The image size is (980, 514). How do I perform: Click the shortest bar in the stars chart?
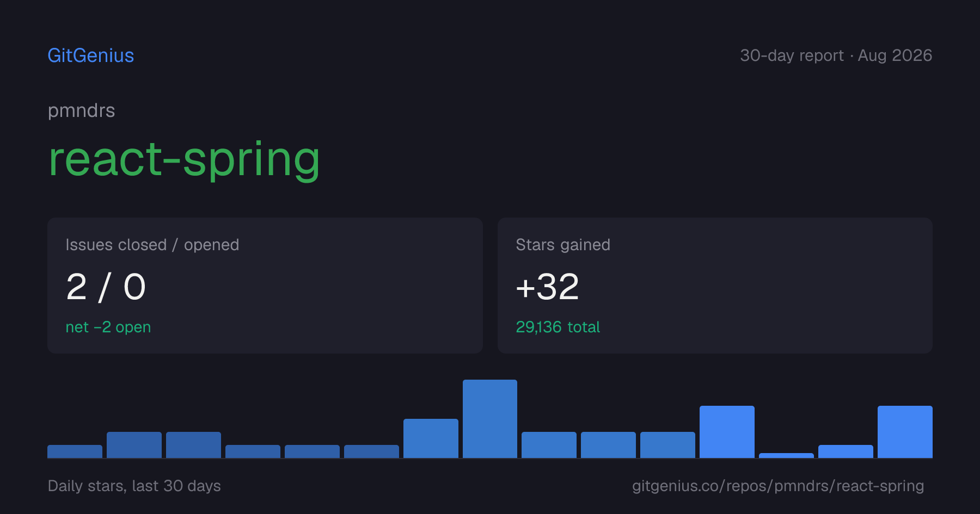coord(786,456)
